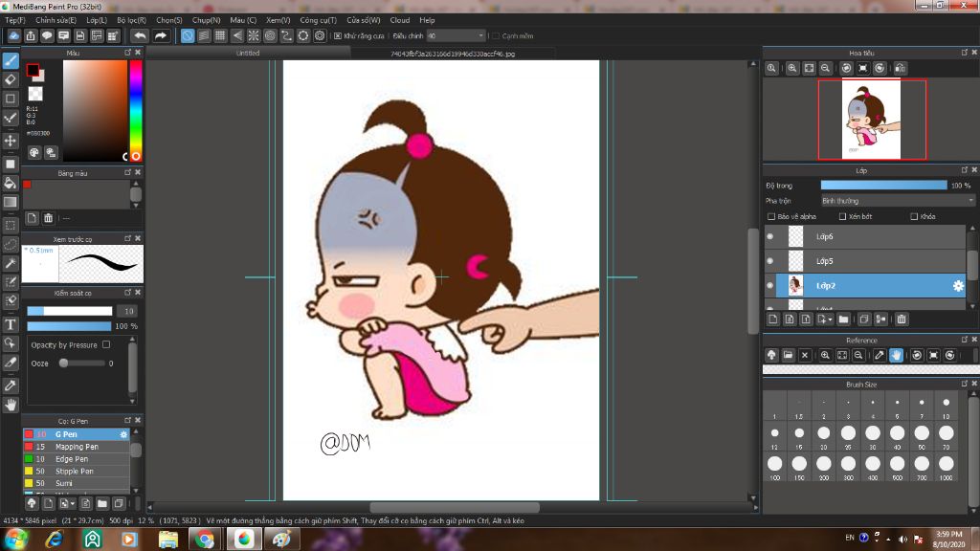Select the rectangular Select tool
The width and height of the screenshot is (980, 551).
pyautogui.click(x=11, y=224)
